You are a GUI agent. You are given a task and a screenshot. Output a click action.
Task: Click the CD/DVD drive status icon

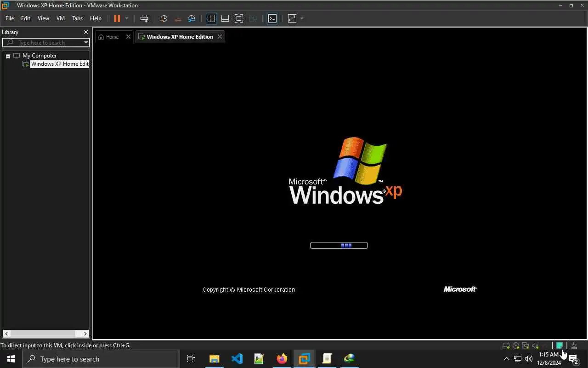pos(516,345)
